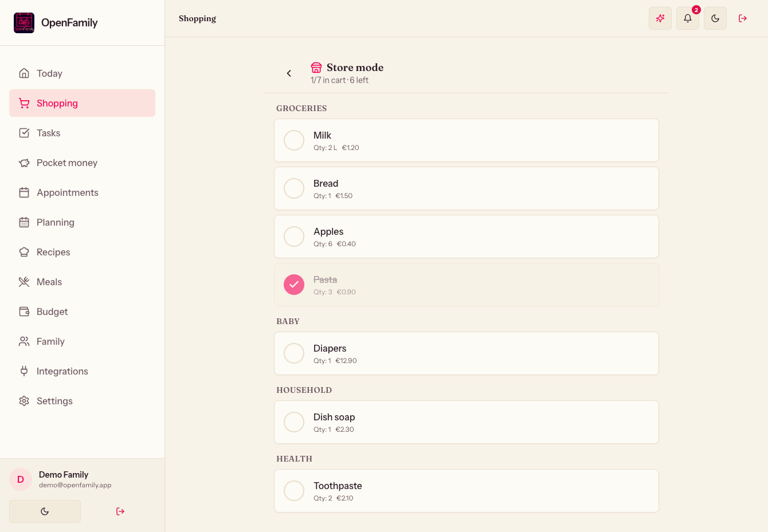The image size is (768, 532).
Task: Mark Bread as in cart
Action: click(294, 188)
